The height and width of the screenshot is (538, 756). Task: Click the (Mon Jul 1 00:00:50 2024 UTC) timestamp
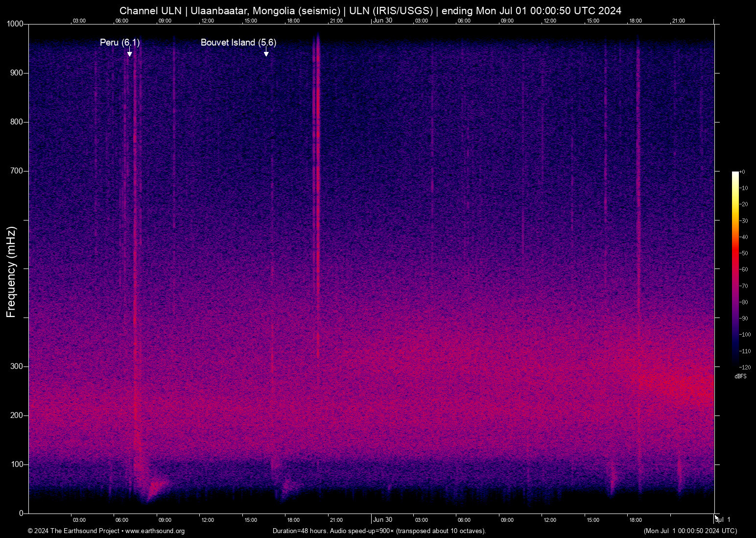tap(690, 531)
